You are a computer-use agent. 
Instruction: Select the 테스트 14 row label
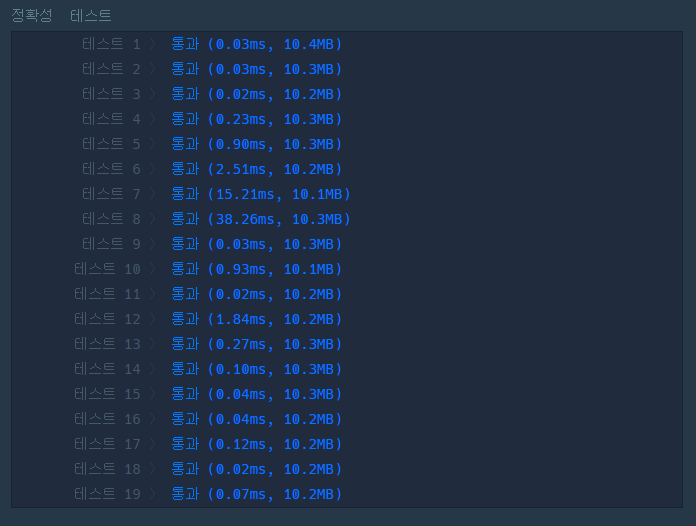point(107,369)
